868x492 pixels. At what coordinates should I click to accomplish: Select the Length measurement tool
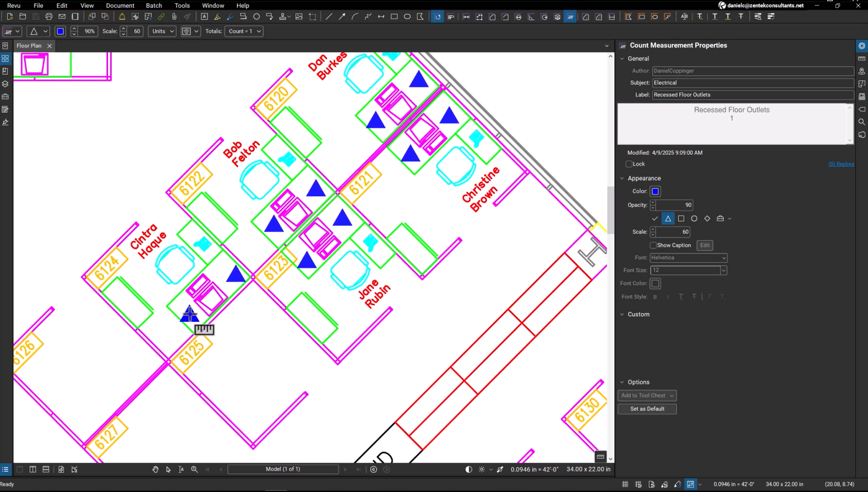click(466, 17)
